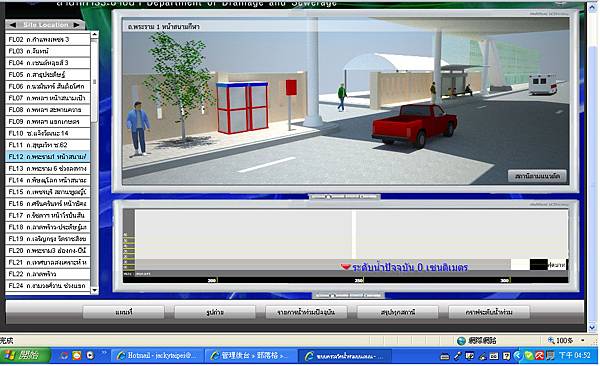Collapse the handle below the water level chart

(x=349, y=296)
